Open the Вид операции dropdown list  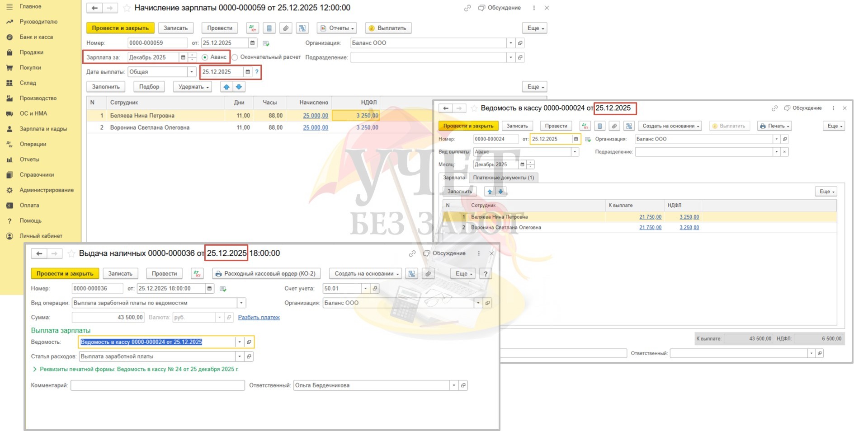click(241, 303)
